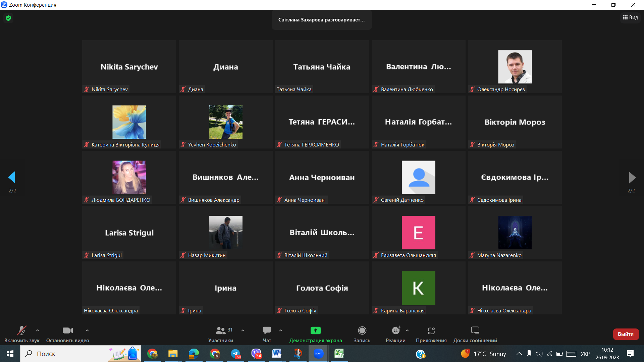Expand chat options arrow next to Чат

(281, 330)
